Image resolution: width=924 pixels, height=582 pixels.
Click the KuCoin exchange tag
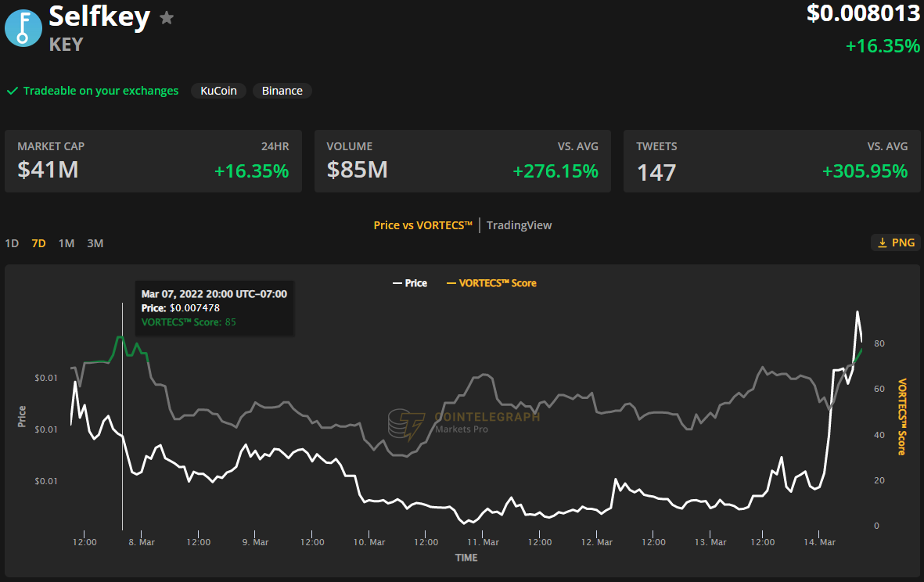click(218, 91)
